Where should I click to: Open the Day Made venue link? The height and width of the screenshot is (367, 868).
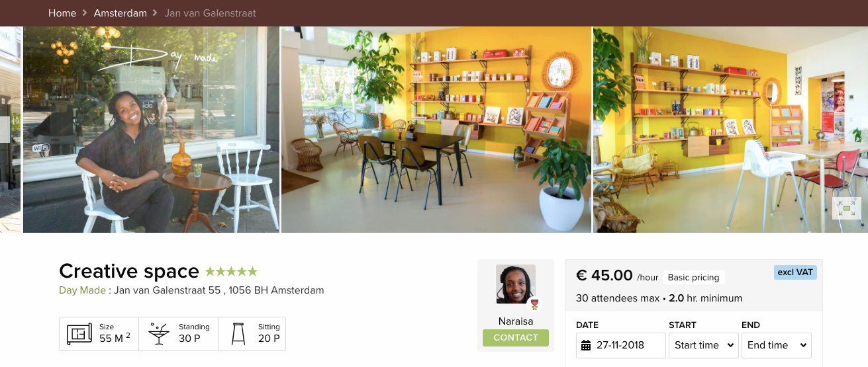pos(82,290)
